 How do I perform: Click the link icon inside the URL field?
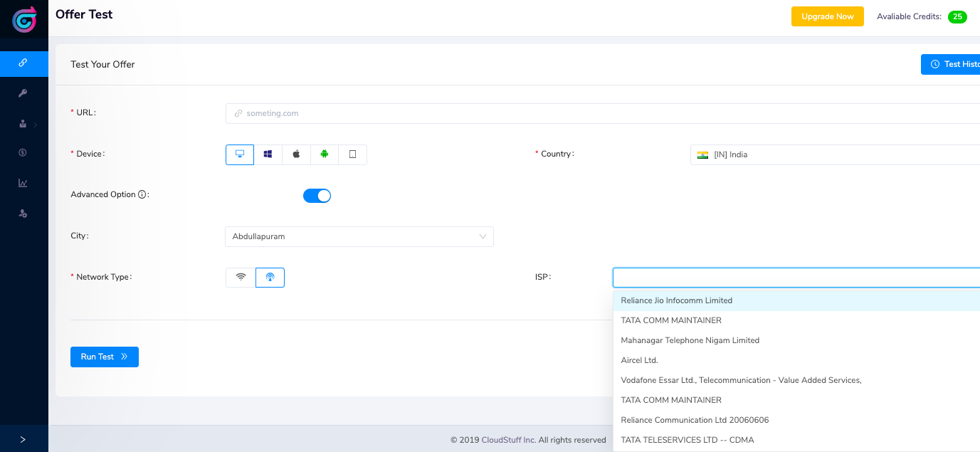pyautogui.click(x=238, y=113)
